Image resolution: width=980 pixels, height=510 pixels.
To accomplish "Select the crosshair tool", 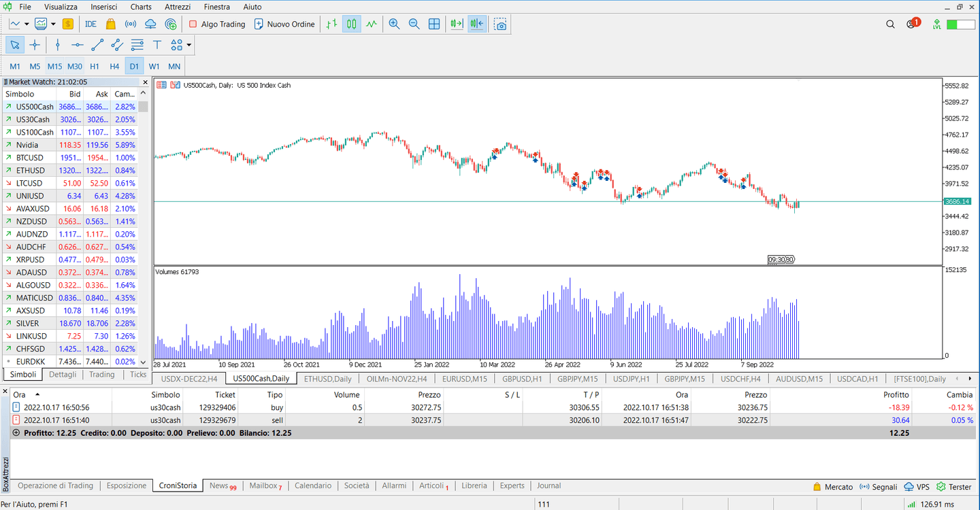I will (35, 45).
